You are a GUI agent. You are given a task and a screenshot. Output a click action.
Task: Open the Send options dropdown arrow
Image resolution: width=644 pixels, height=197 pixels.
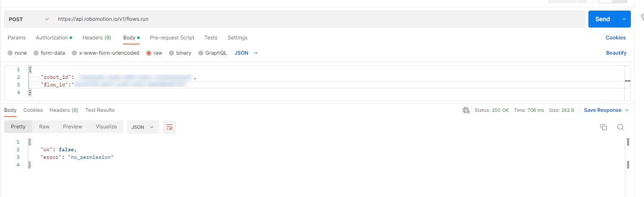pos(624,19)
